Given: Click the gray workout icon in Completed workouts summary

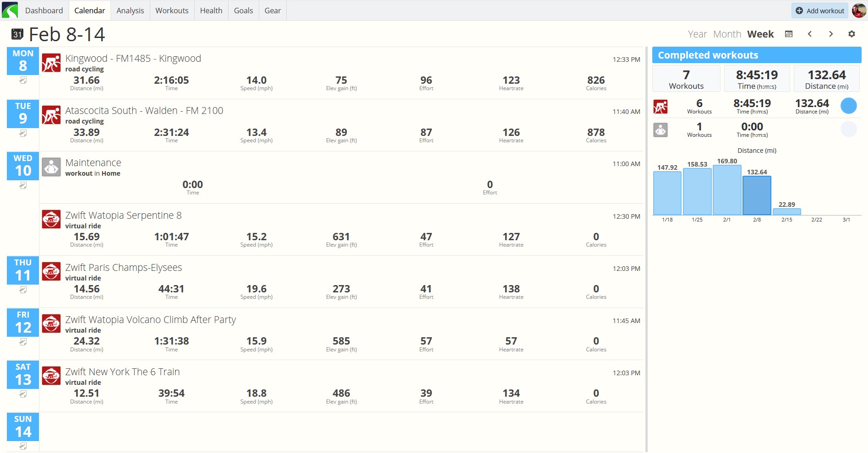Looking at the screenshot, I should click(660, 130).
